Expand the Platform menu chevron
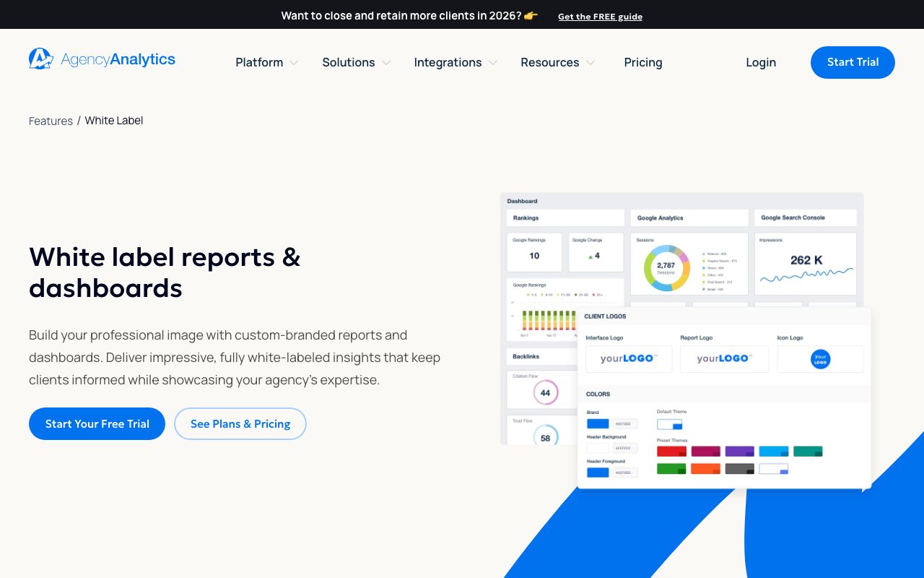The image size is (924, 578). (294, 63)
